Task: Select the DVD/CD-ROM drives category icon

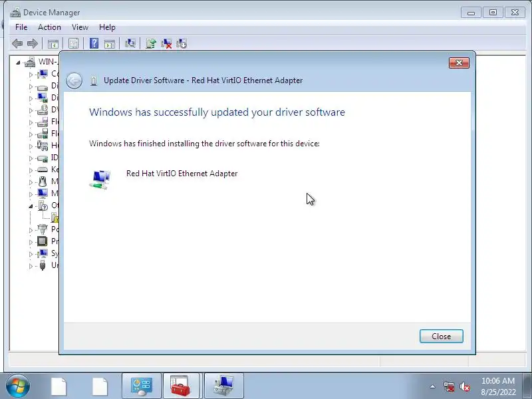Action: point(43,110)
